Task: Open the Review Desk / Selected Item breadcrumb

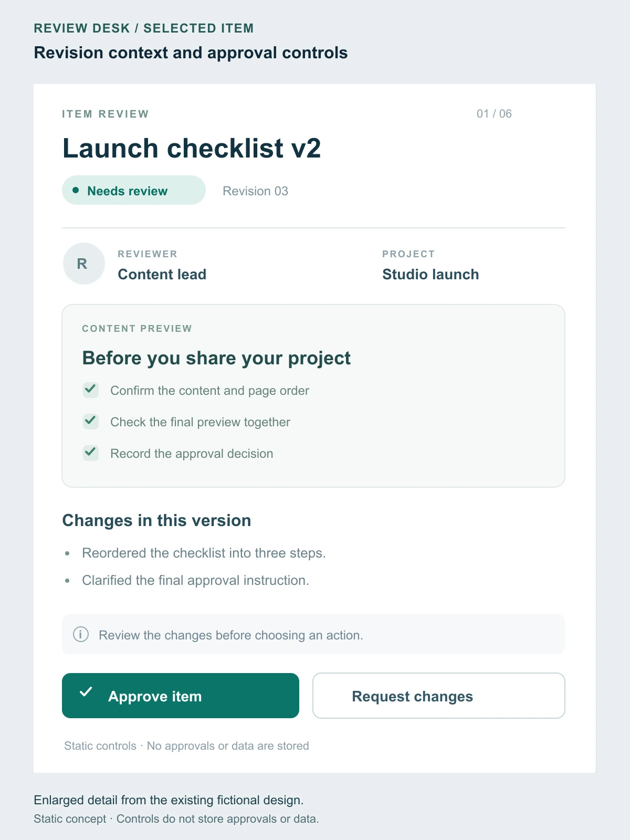Action: 144,28
